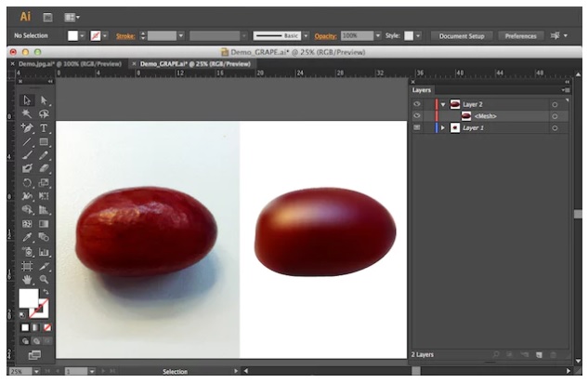The width and height of the screenshot is (588, 383).
Task: Choose the Eraser tool
Action: coord(44,168)
